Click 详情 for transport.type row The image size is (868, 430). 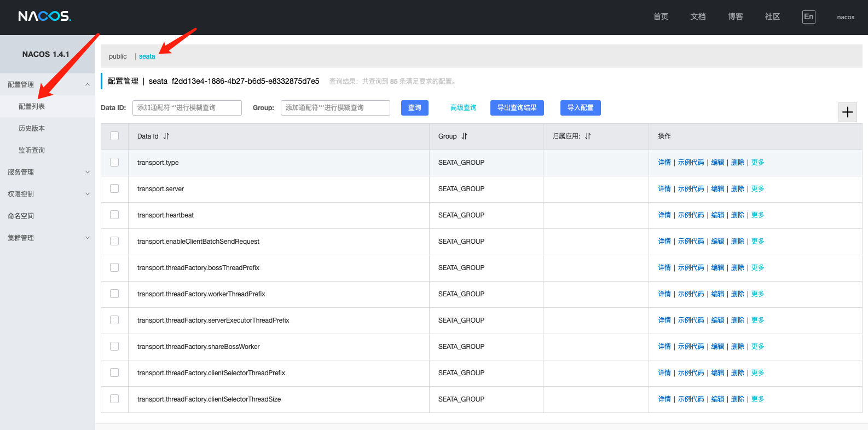[x=664, y=163]
